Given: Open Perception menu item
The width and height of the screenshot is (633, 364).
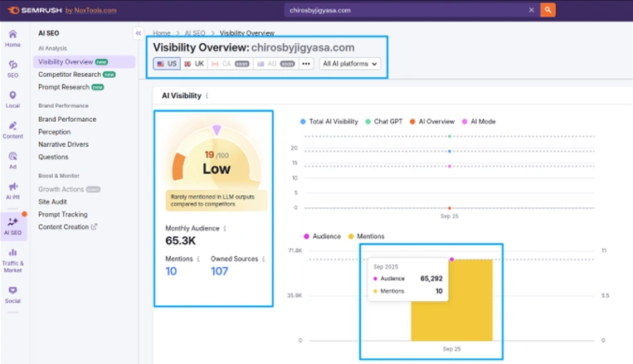Looking at the screenshot, I should click(55, 132).
